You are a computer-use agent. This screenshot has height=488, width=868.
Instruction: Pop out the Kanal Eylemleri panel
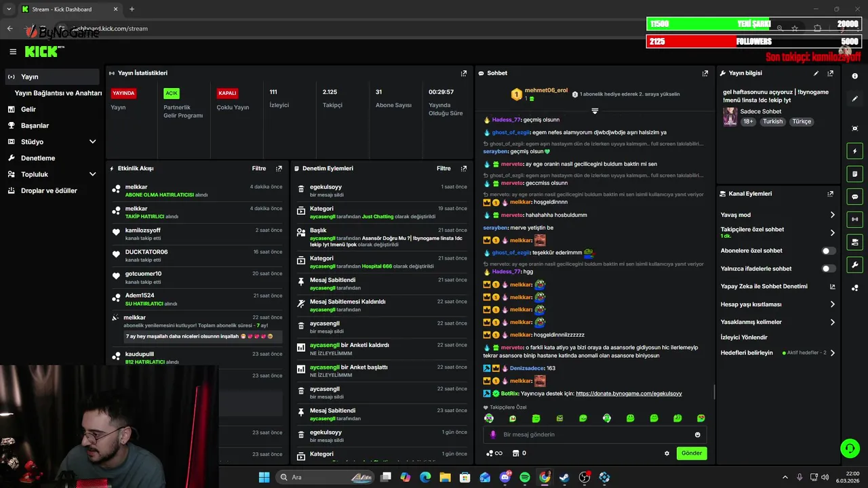click(x=830, y=194)
